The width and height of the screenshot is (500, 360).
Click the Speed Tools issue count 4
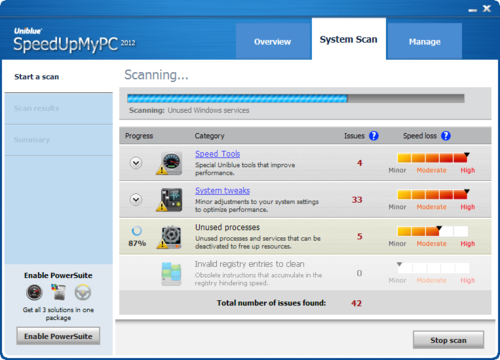(359, 163)
